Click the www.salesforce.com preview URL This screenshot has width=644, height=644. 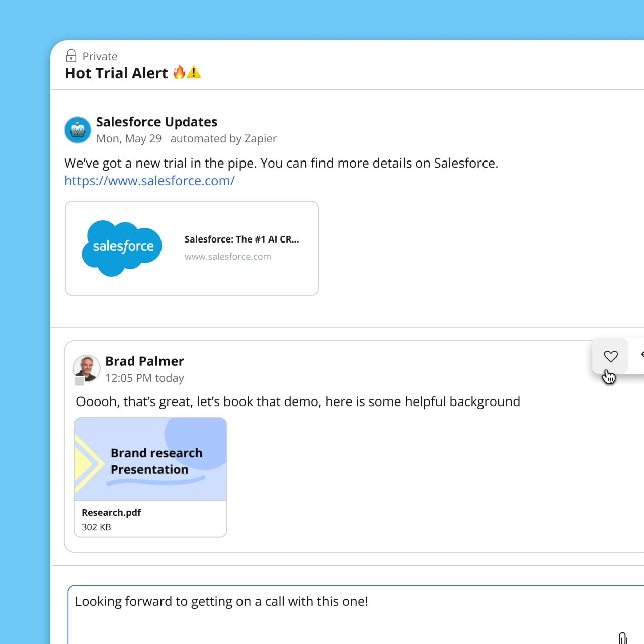(x=227, y=257)
